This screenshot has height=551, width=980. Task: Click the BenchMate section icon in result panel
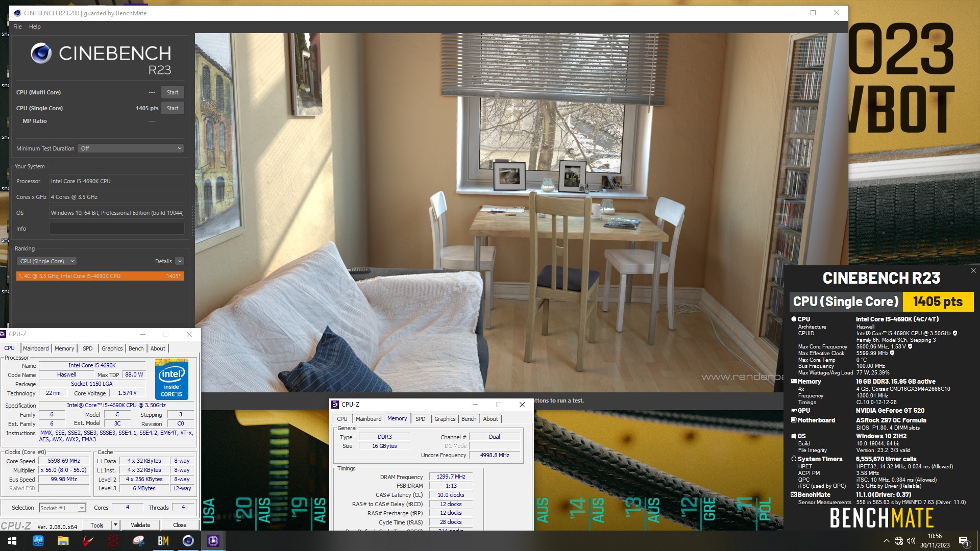[794, 494]
